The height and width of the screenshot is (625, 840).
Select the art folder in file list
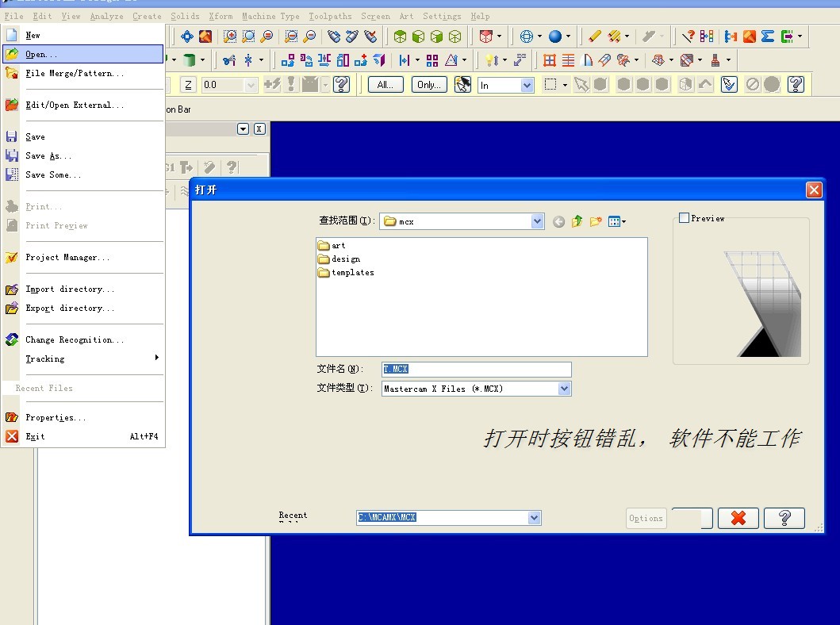[x=332, y=246]
